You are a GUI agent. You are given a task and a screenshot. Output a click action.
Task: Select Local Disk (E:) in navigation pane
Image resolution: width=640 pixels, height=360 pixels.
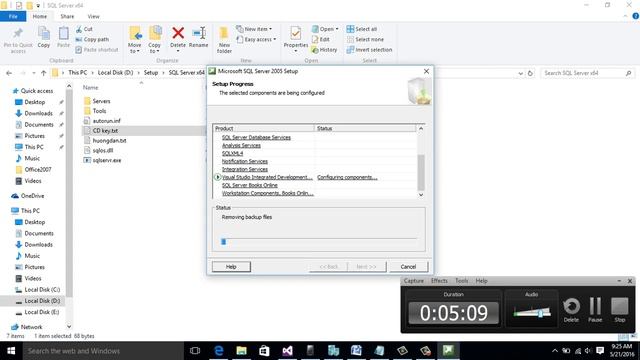coord(42,312)
